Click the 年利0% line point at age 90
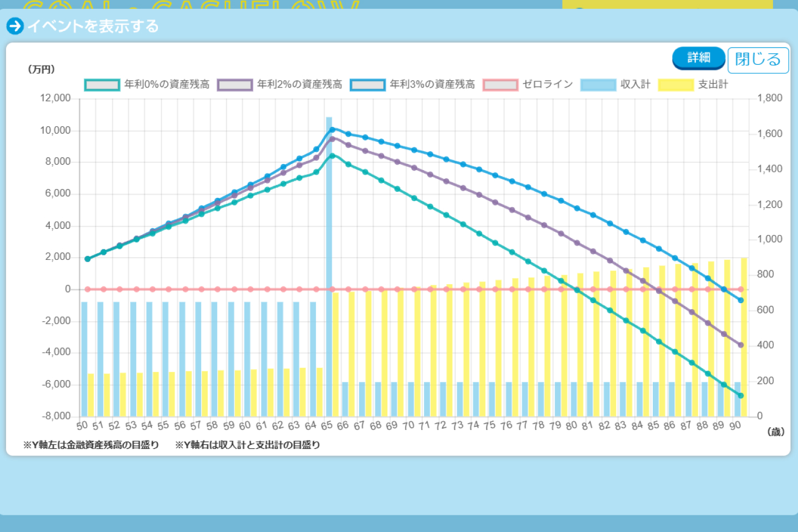Screen dimensions: 798x532 tap(740, 396)
